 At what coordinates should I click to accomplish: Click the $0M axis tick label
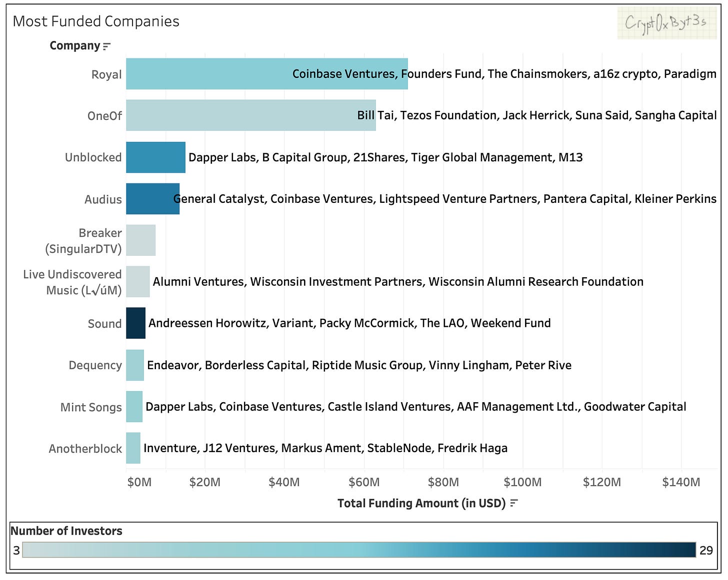click(139, 482)
